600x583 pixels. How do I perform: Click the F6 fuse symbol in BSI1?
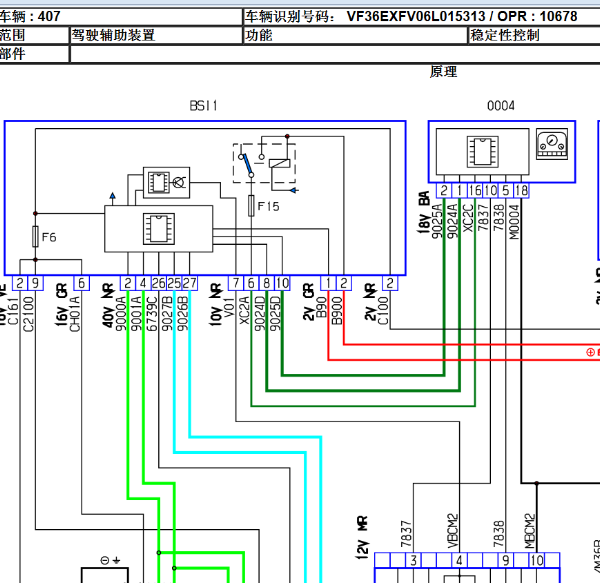[x=35, y=236]
